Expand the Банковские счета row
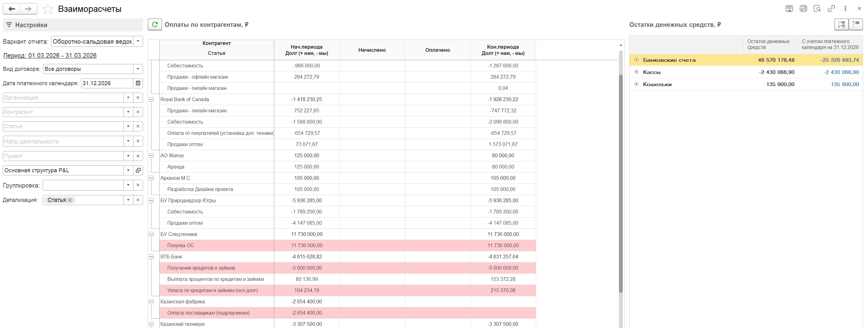This screenshot has width=868, height=328. (636, 60)
